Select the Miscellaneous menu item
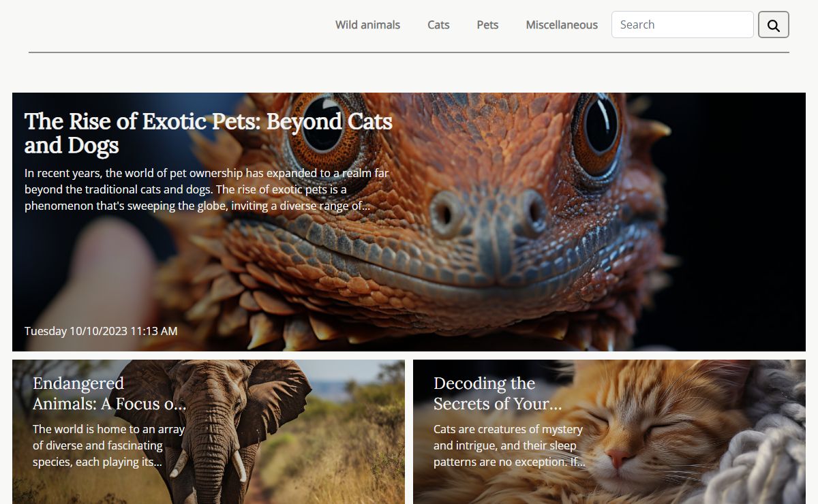818x504 pixels. click(x=562, y=25)
